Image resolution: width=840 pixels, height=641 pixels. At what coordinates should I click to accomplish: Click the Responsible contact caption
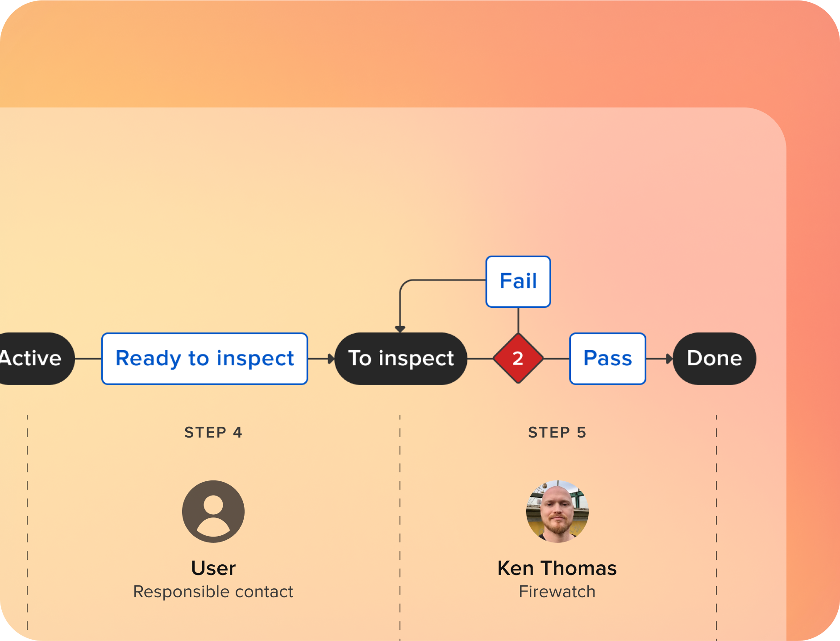point(213,592)
